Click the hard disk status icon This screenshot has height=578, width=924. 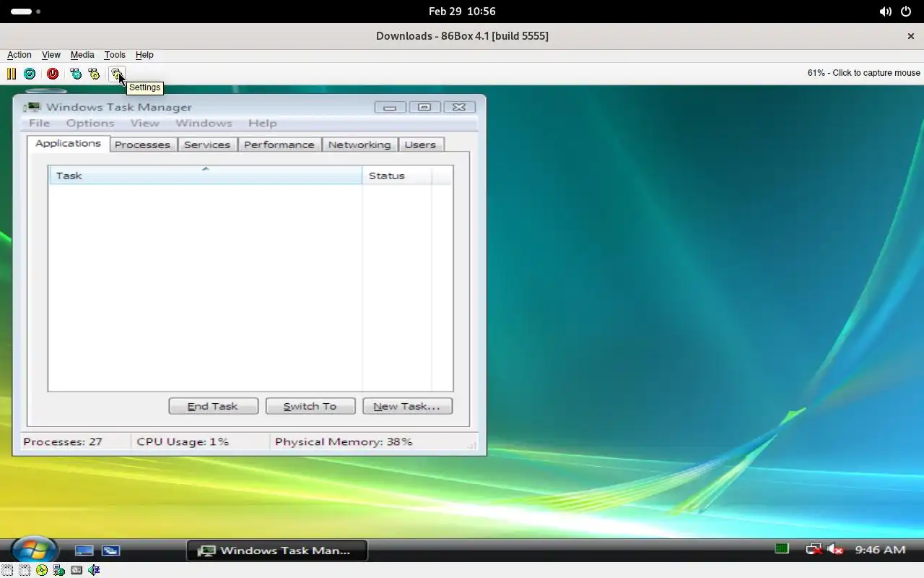[x=77, y=570]
